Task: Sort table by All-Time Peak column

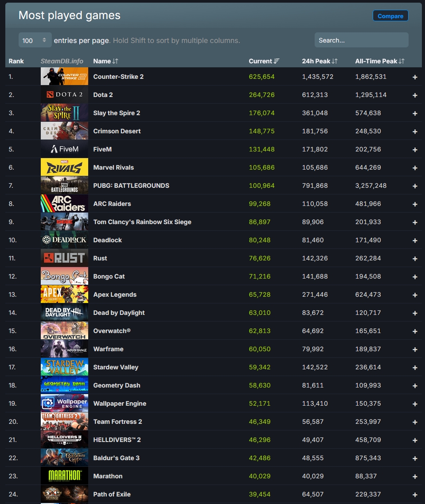Action: point(380,61)
